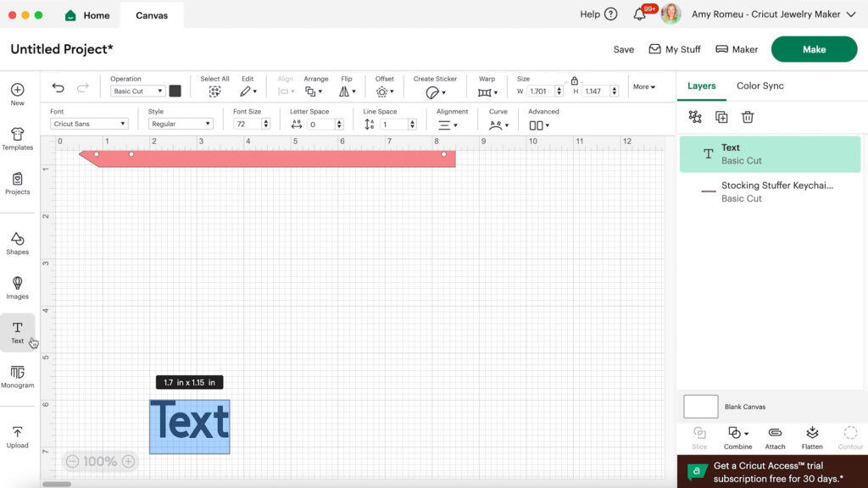Open the Images library
Image resolution: width=868 pixels, height=488 pixels.
coord(17,288)
